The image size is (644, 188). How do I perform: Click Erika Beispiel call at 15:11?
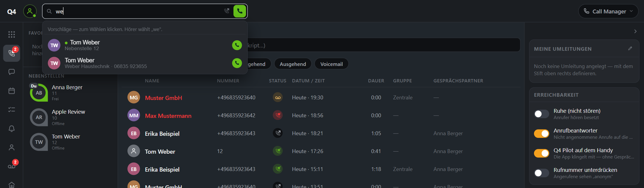pos(321,169)
